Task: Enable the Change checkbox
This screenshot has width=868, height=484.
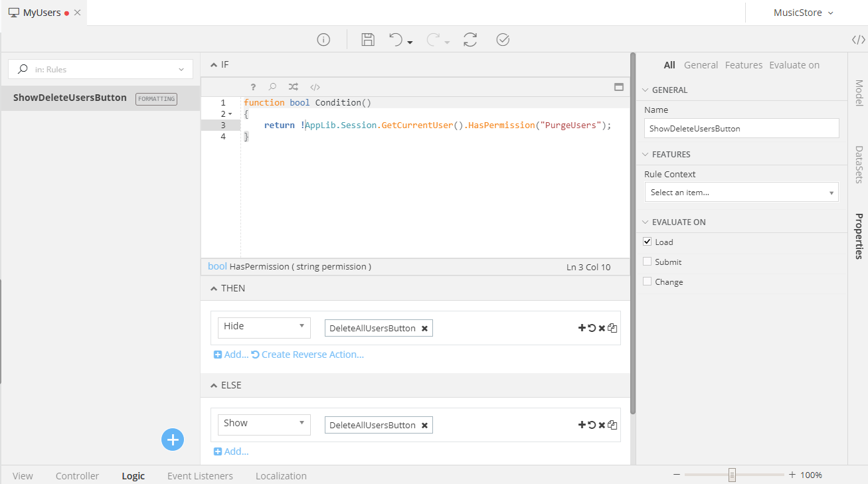Action: pyautogui.click(x=648, y=282)
